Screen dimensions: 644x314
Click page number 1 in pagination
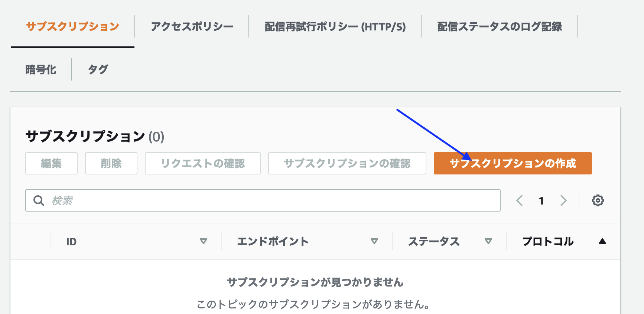541,201
